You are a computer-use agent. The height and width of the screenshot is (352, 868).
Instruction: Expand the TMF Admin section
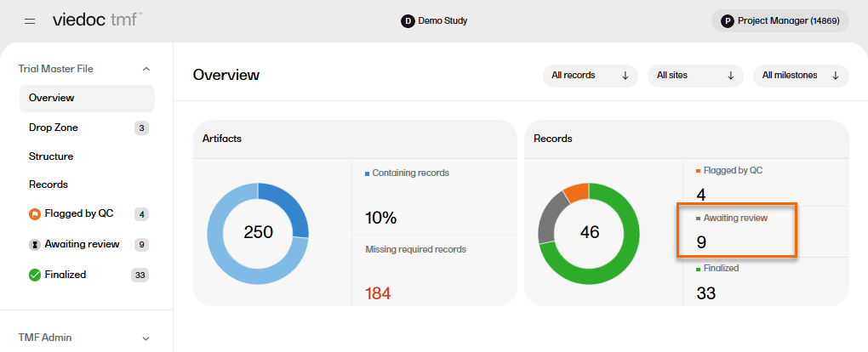[x=146, y=338]
